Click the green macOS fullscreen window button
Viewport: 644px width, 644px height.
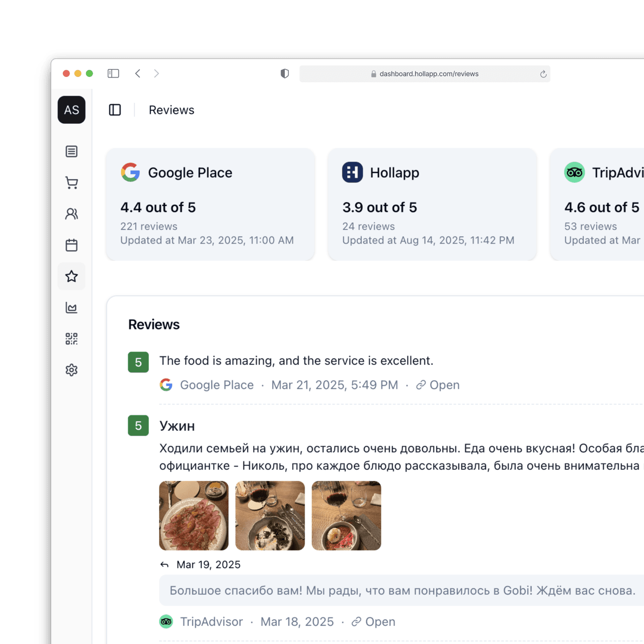click(x=90, y=73)
